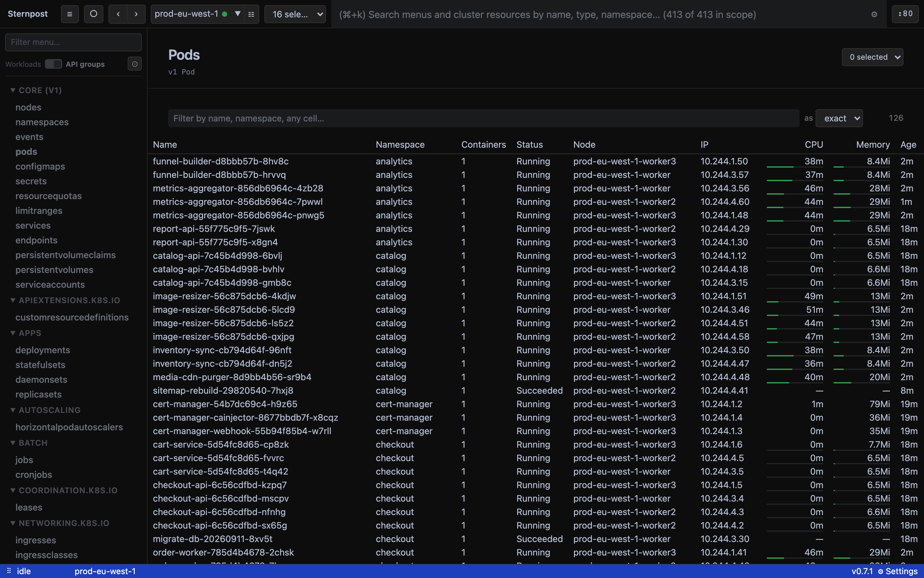
Task: Toggle sidebar with the hamburger menu icon
Action: coord(70,14)
